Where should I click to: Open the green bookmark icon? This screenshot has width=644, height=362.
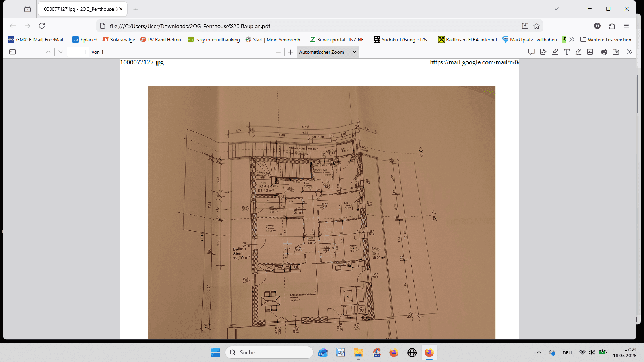[564, 39]
